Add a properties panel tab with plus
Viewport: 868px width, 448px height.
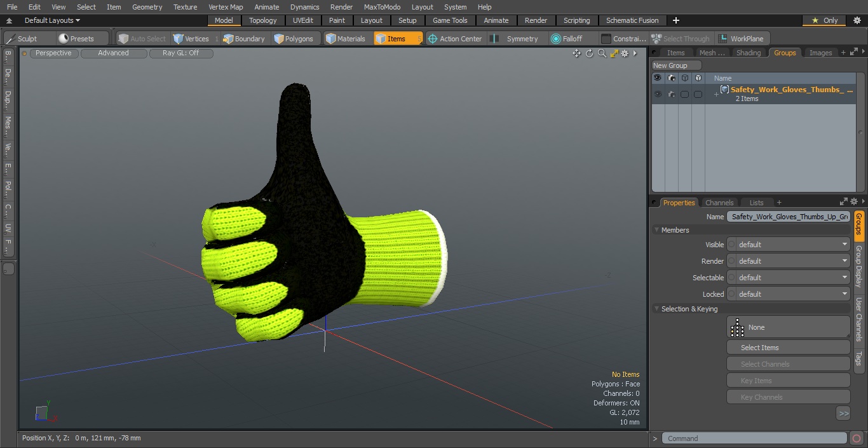pos(779,203)
